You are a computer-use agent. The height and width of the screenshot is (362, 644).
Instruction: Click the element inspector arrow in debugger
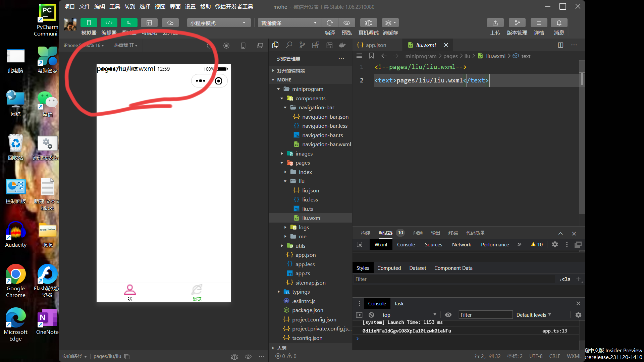360,245
